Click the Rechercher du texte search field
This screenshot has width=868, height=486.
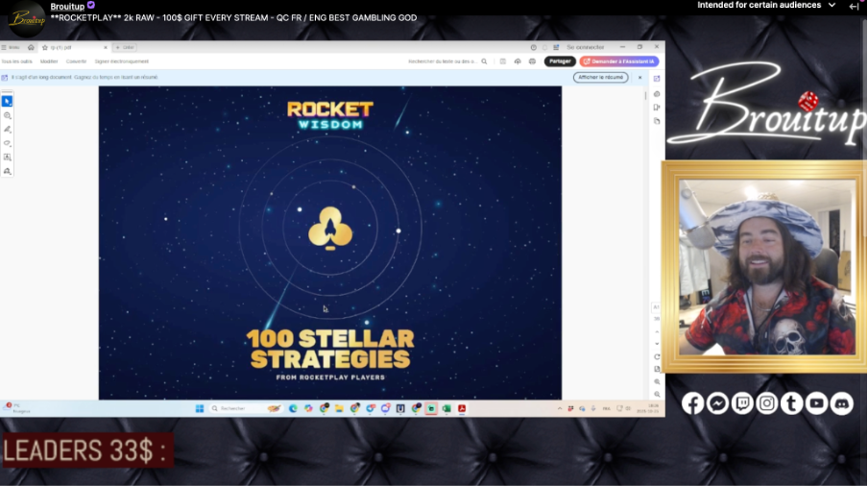click(x=442, y=61)
